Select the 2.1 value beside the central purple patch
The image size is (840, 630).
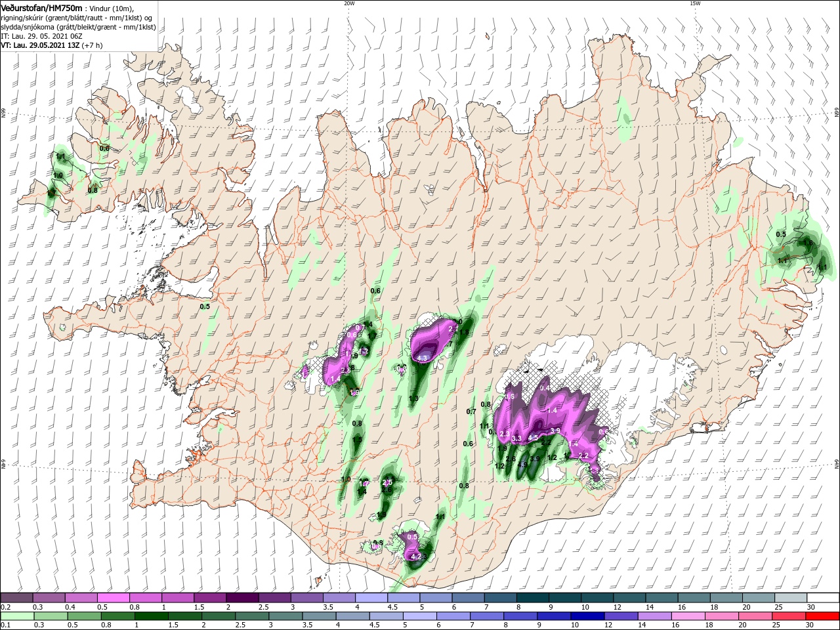click(453, 328)
